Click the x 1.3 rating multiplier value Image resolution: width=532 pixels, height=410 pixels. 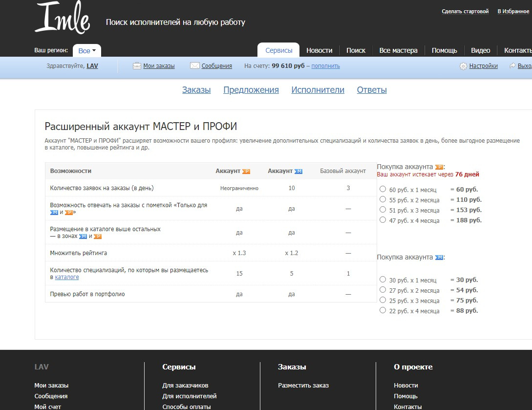click(x=239, y=253)
